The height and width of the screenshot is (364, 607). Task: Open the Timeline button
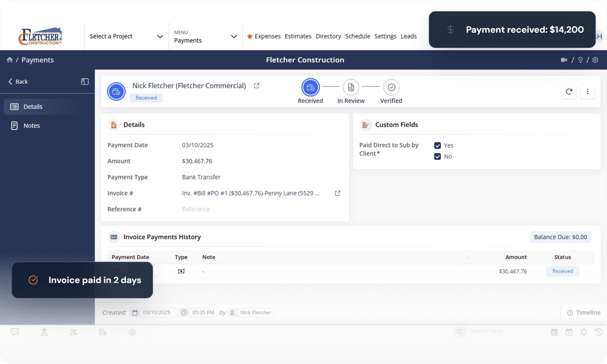click(x=584, y=313)
